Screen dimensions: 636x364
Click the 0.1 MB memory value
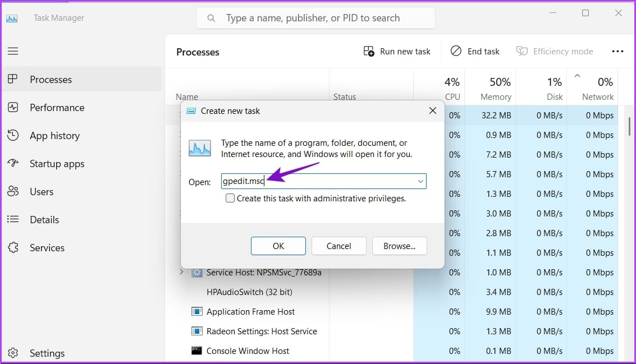[x=498, y=351]
